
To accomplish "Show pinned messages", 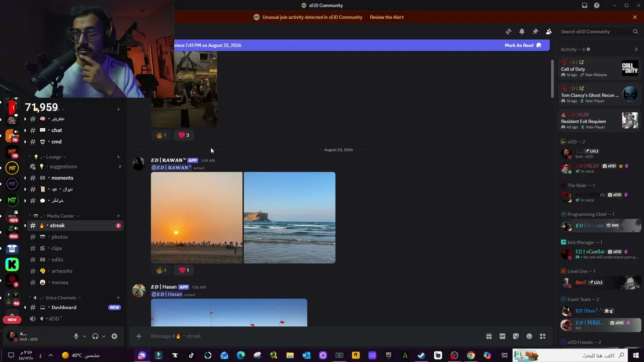I will pyautogui.click(x=535, y=31).
